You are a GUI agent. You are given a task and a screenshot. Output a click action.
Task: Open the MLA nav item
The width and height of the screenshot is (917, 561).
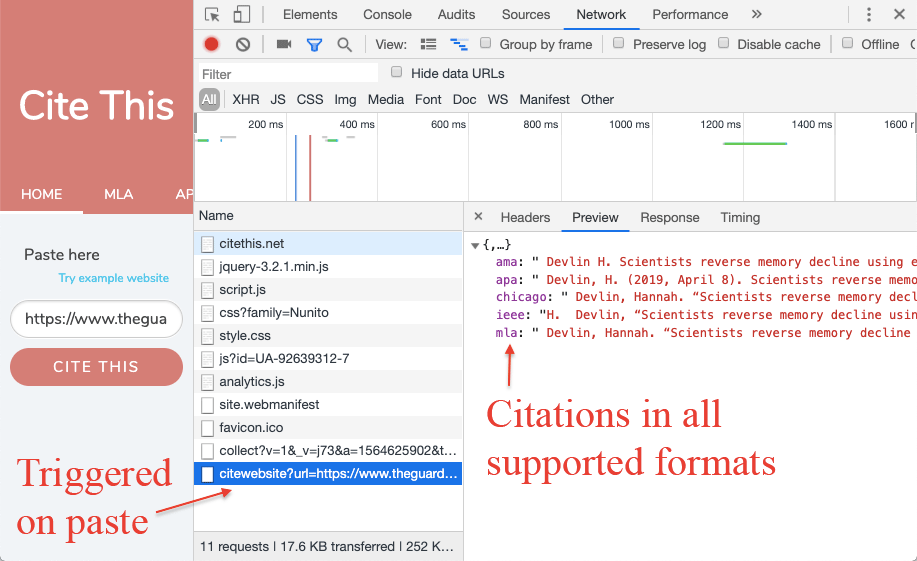tap(119, 194)
